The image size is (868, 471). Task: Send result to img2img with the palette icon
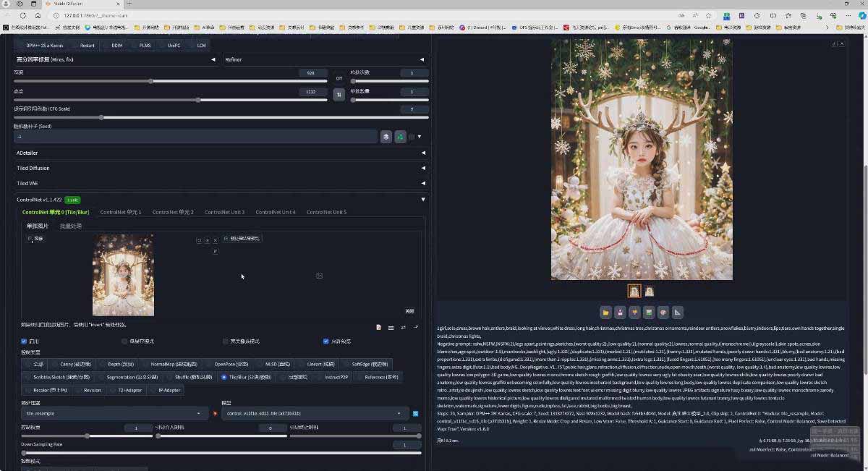[664, 312]
